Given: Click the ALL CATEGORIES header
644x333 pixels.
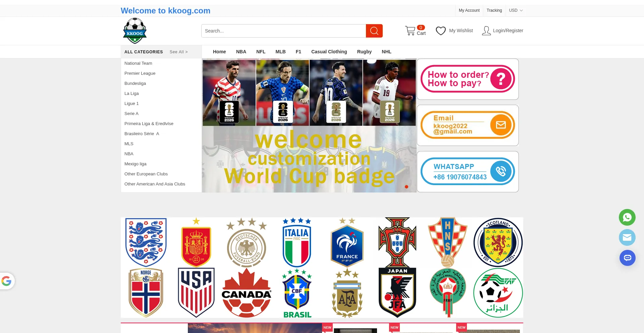Looking at the screenshot, I should pos(144,52).
